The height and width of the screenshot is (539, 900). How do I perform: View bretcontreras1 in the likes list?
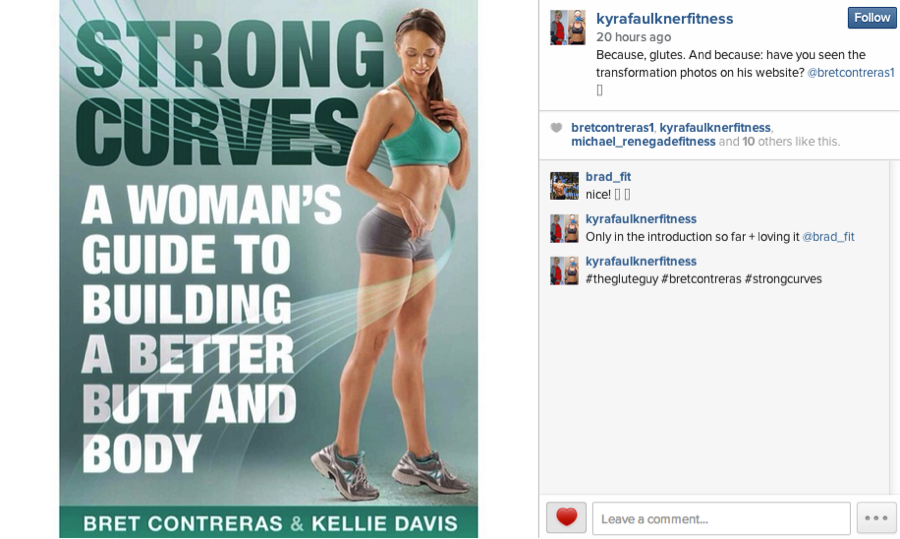(x=612, y=127)
